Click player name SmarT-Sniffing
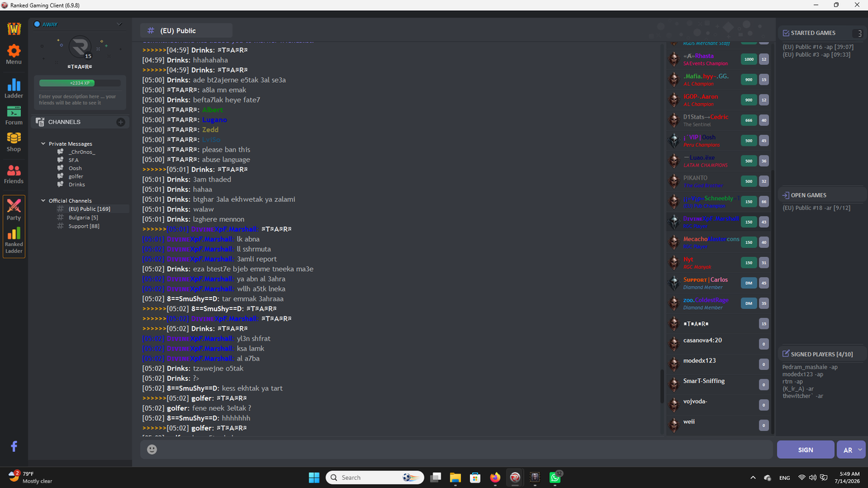The height and width of the screenshot is (488, 868). (x=704, y=381)
